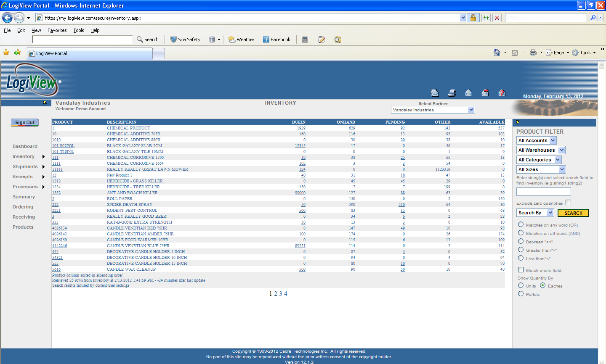Check the Exclude zero quantities checkbox

coord(568,203)
